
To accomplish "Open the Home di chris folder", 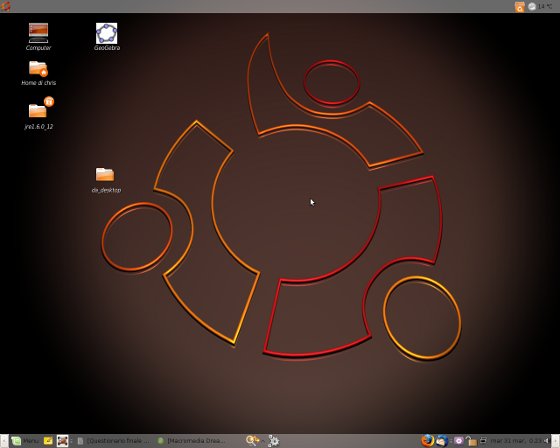I will [38, 73].
